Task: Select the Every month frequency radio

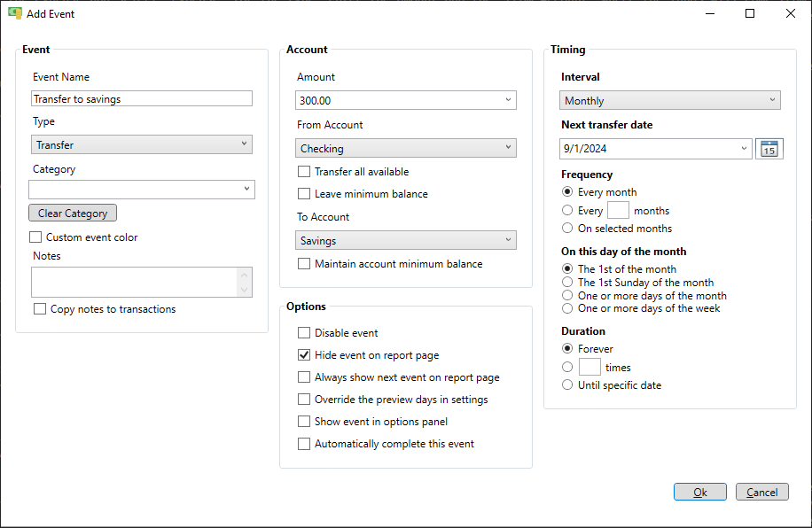Action: (x=567, y=191)
